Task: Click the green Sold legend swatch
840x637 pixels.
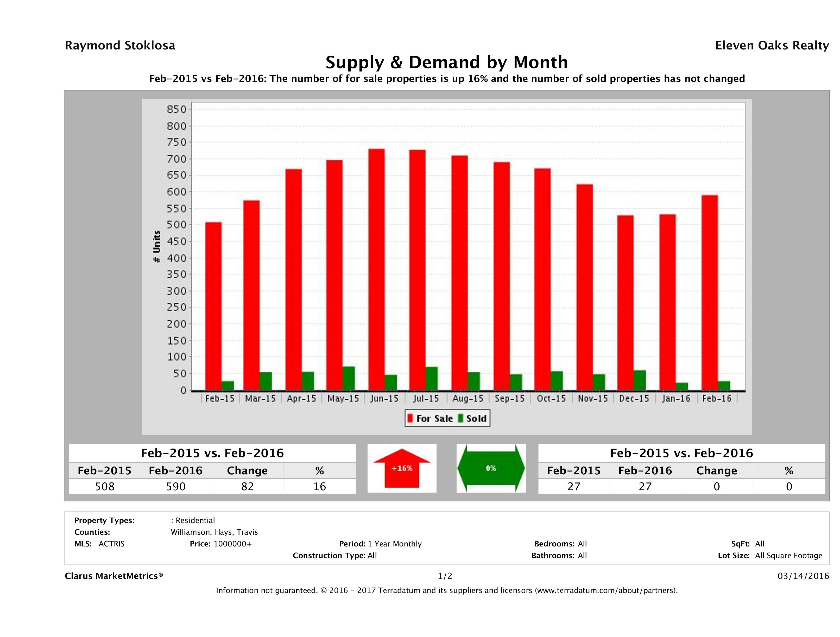Action: (x=461, y=418)
